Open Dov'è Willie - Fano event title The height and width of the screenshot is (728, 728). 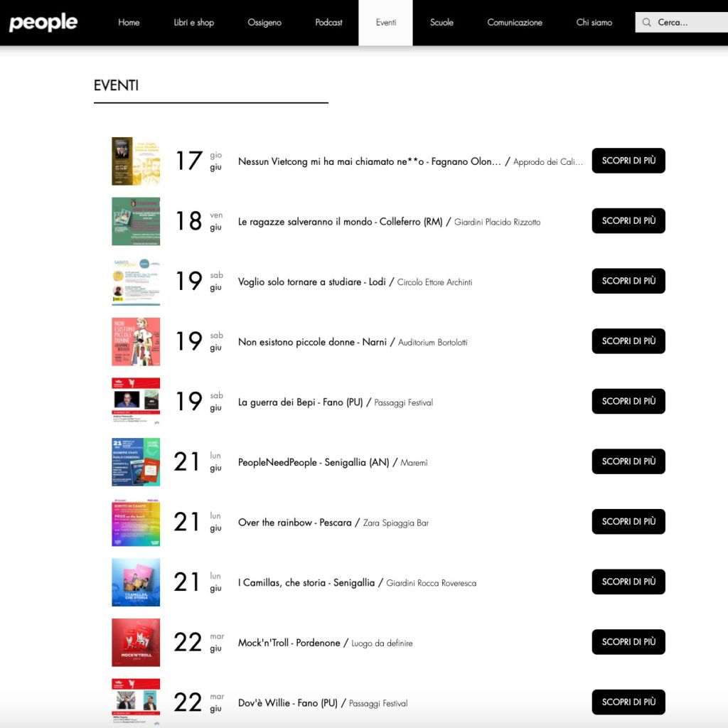coord(288,703)
